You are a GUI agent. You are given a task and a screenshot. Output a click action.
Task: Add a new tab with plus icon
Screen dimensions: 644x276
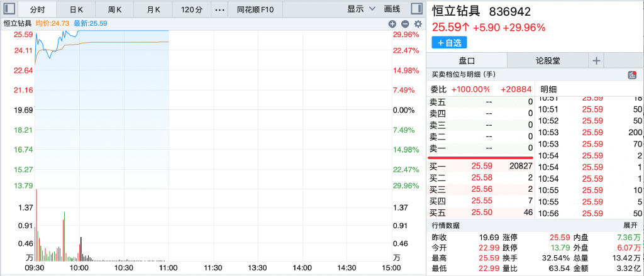pos(596,61)
